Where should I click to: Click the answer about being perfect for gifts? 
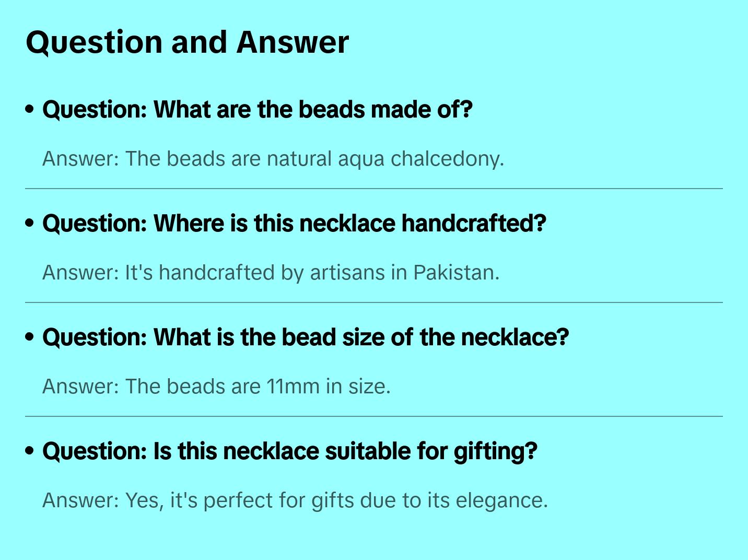295,500
